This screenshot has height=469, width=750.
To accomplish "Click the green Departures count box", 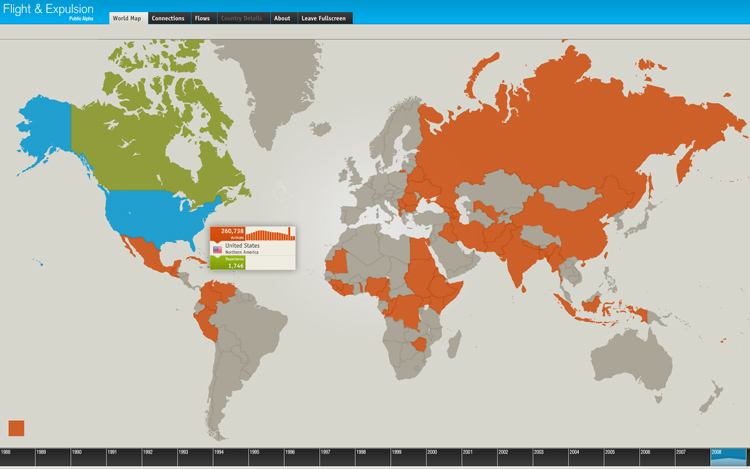I will pyautogui.click(x=228, y=264).
